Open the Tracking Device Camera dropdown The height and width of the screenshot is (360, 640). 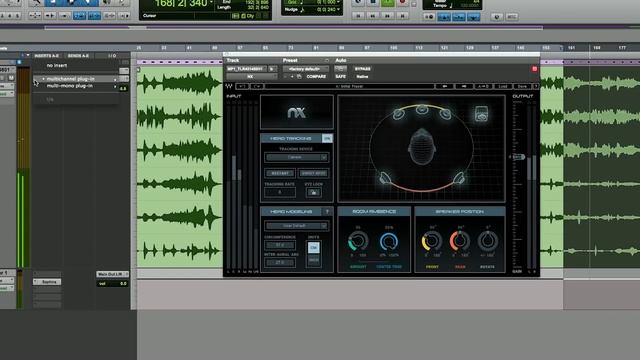coord(296,157)
